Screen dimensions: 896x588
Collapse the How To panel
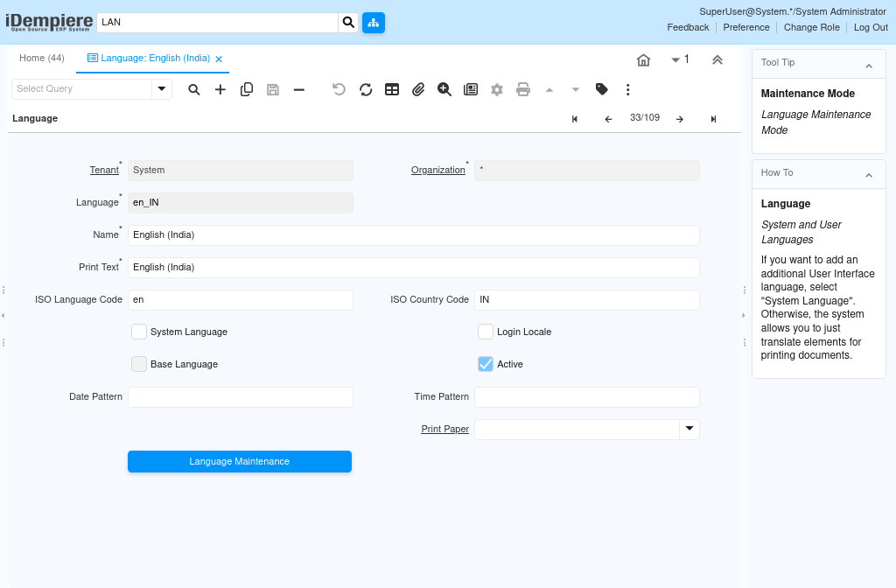(x=869, y=175)
